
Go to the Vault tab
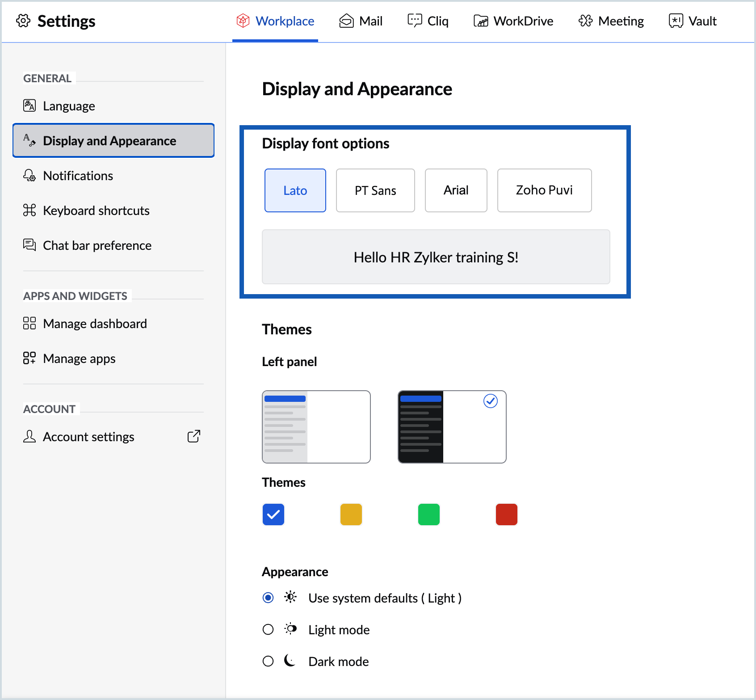(693, 21)
